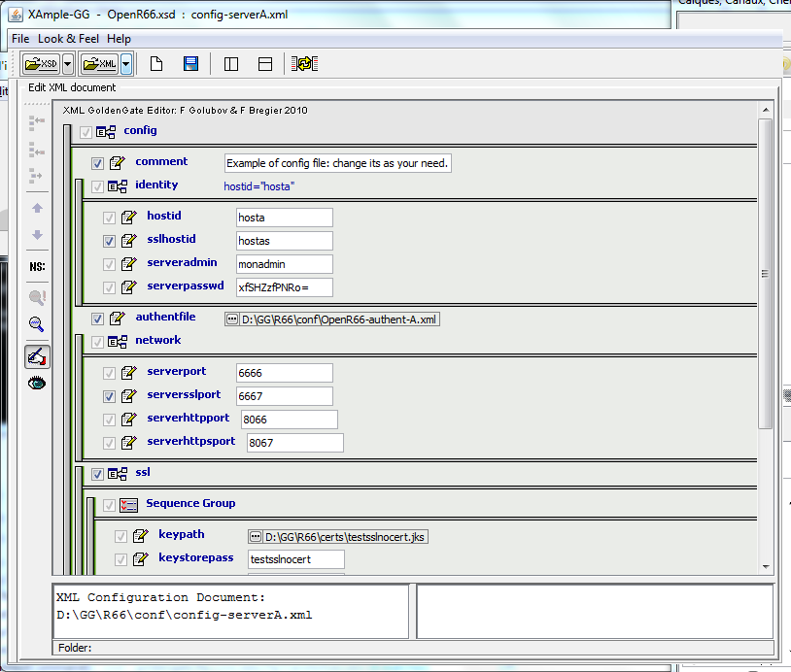Click the hostid="hosta" attribute text

[x=259, y=186]
